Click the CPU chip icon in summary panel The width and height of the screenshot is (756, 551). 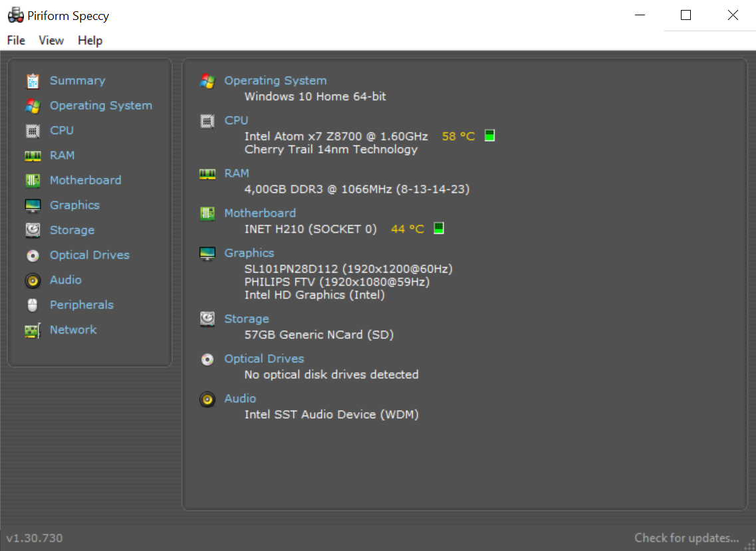pos(207,121)
